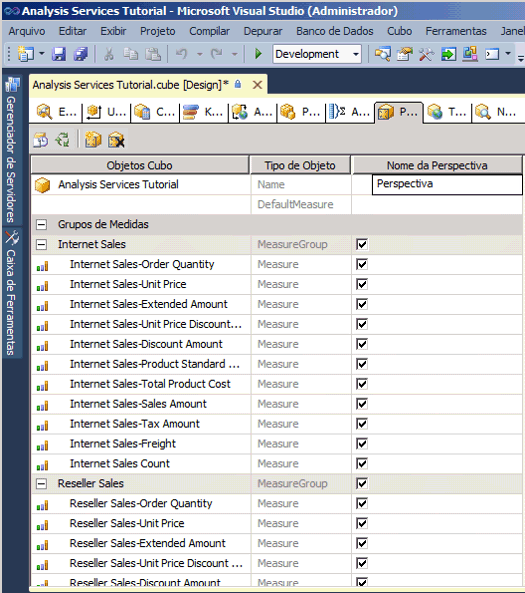Click the Copy icon in toolbar
The height and width of the screenshot is (593, 525).
point(130,54)
